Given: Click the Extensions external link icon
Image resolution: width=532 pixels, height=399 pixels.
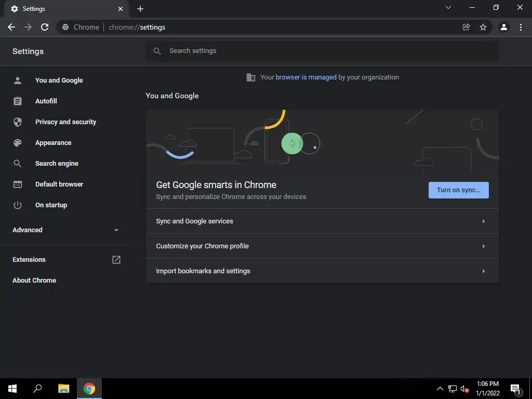Looking at the screenshot, I should (x=116, y=260).
